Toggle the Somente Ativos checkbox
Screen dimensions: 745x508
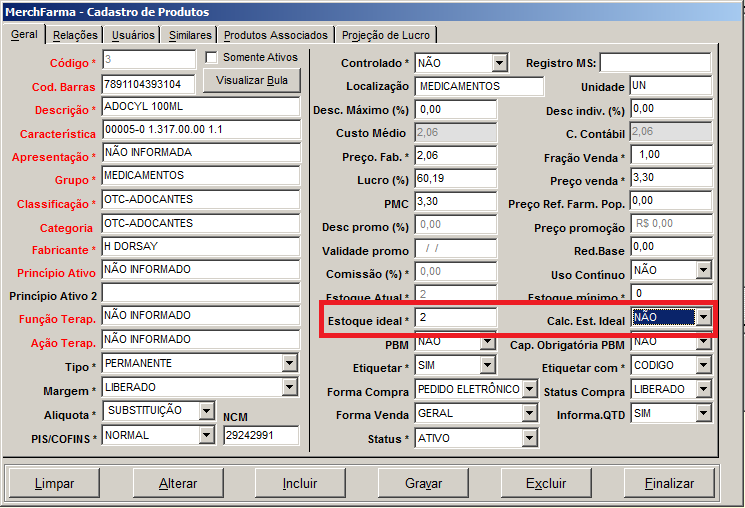tap(212, 58)
